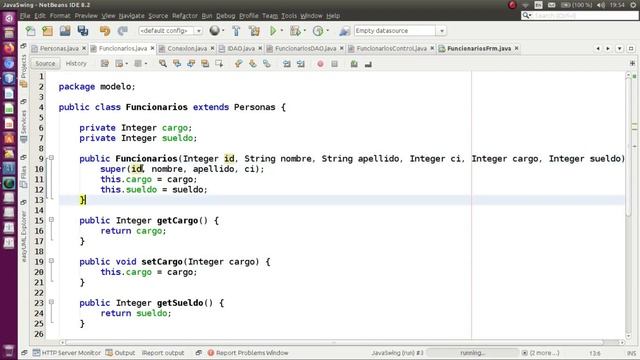The image size is (640, 360).
Task: Click the running progress bar in status bar
Action: pyautogui.click(x=472, y=353)
